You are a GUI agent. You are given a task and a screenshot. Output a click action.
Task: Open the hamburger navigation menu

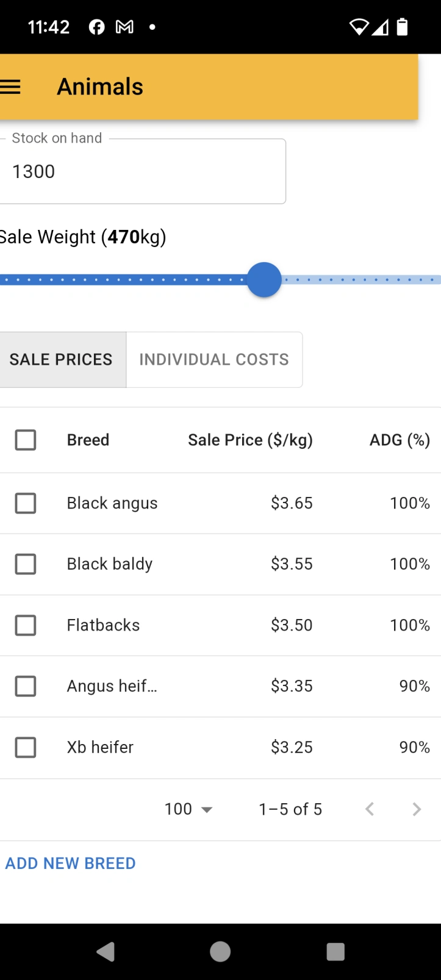10,87
